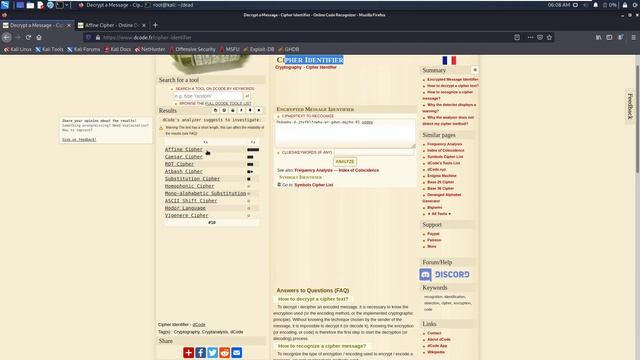Image resolution: width=640 pixels, height=360 pixels.
Task: Share via Reddit icon
Action: (x=224, y=353)
